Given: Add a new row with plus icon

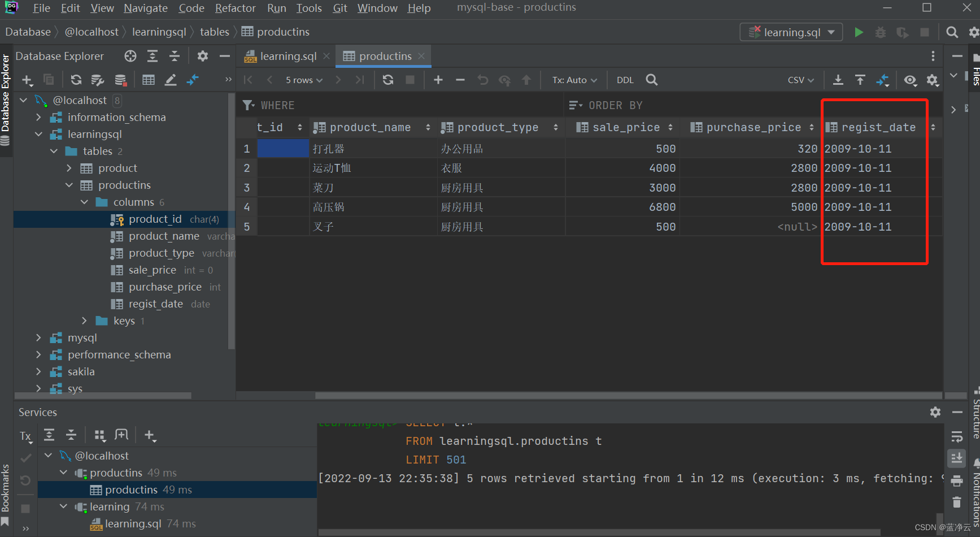Looking at the screenshot, I should coord(438,80).
